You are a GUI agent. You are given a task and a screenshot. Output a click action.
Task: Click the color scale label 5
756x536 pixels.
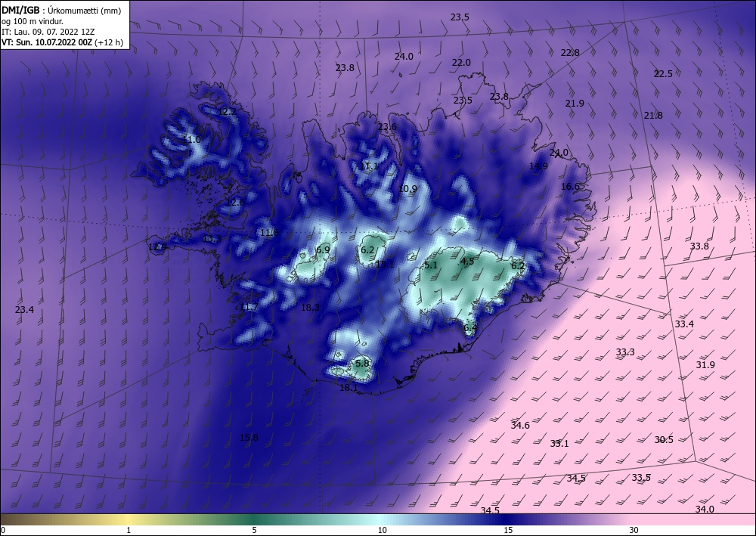click(254, 530)
